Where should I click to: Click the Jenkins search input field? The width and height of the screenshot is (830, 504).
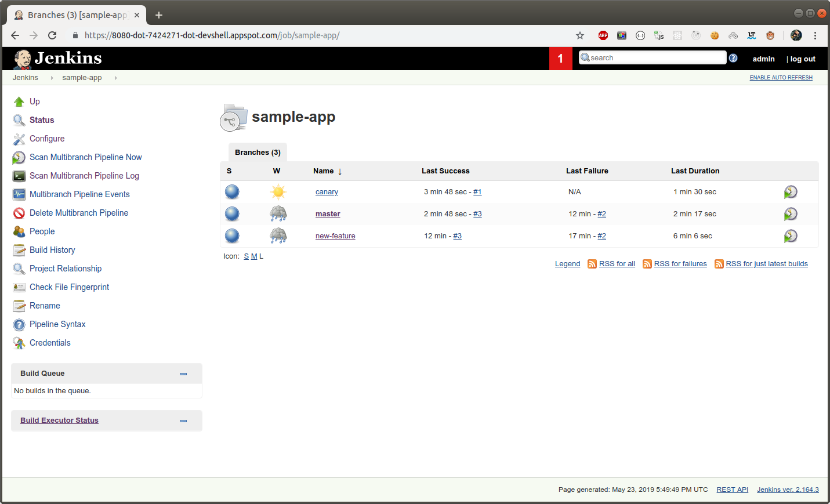point(653,57)
